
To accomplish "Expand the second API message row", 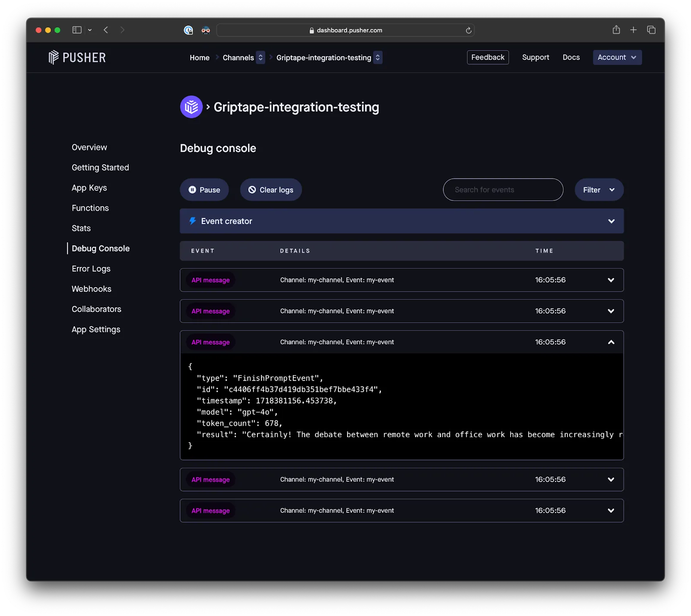I will (402, 311).
